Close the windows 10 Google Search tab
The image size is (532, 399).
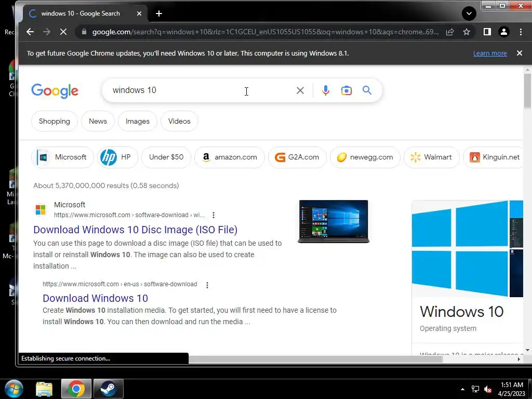click(139, 14)
